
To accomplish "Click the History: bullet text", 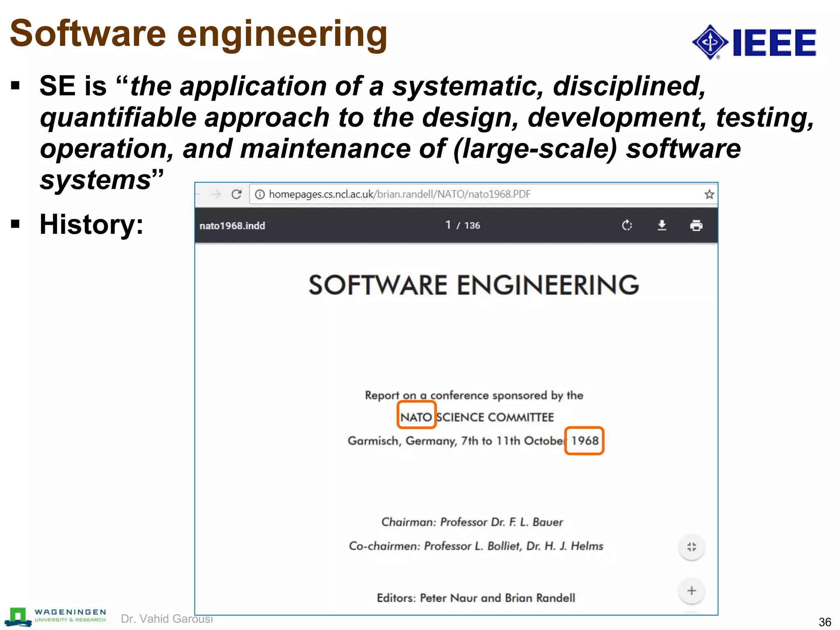I will click(x=91, y=224).
